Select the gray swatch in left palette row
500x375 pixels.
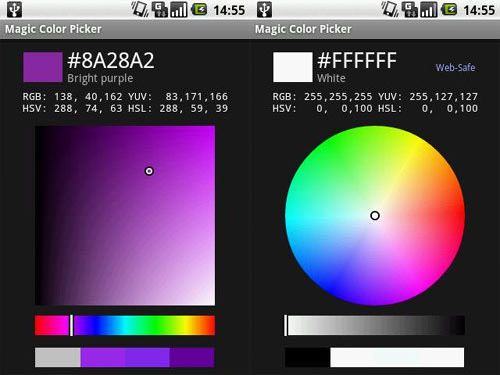tap(58, 357)
